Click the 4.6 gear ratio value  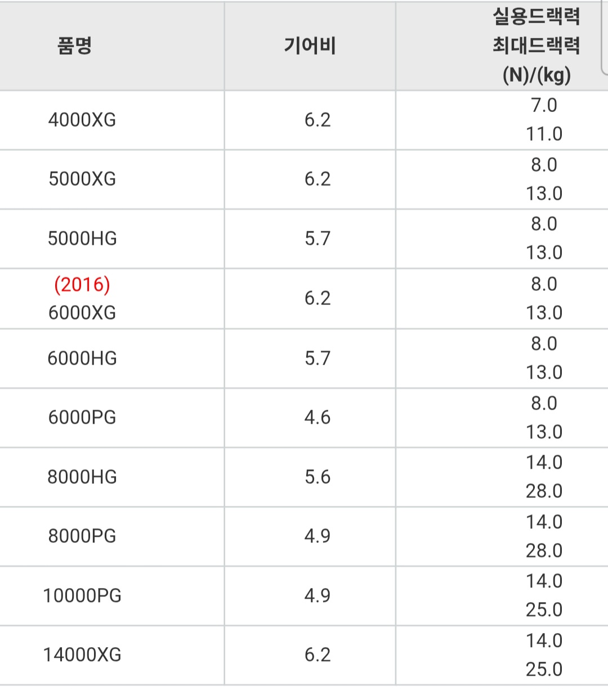[x=318, y=418]
